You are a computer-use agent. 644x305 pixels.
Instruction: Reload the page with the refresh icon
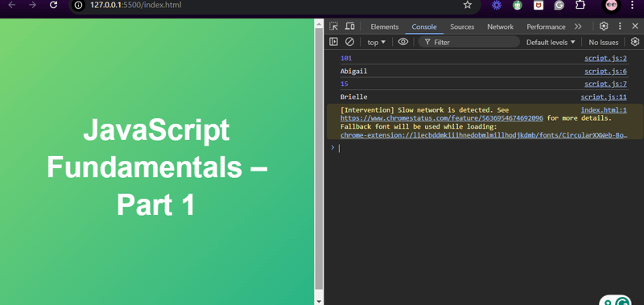[53, 5]
